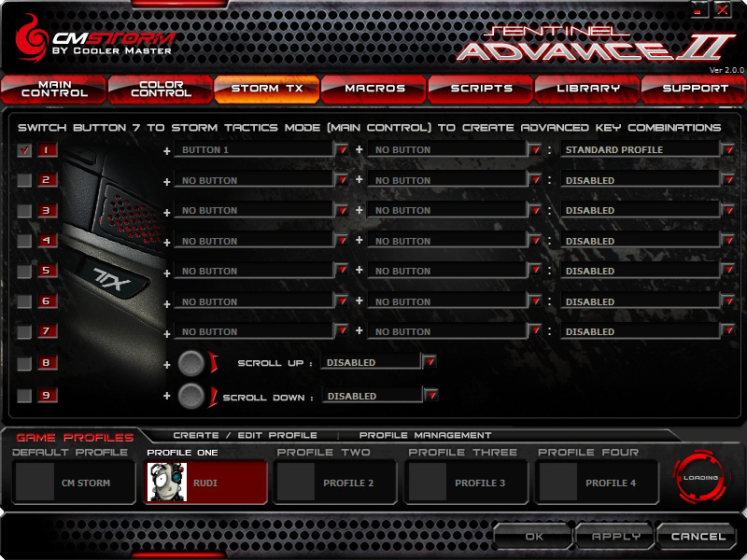The height and width of the screenshot is (560, 747).
Task: Open the Button 1 dropdown in row 1
Action: [342, 149]
